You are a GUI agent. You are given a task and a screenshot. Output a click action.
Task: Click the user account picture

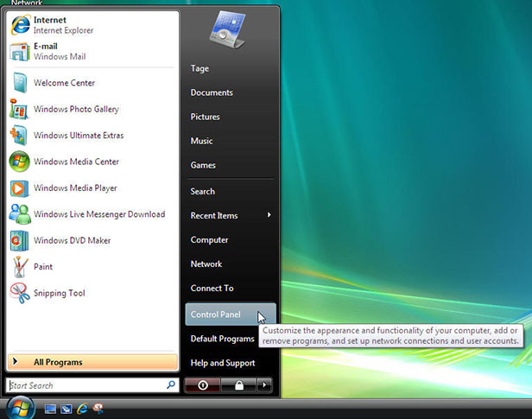pyautogui.click(x=227, y=29)
